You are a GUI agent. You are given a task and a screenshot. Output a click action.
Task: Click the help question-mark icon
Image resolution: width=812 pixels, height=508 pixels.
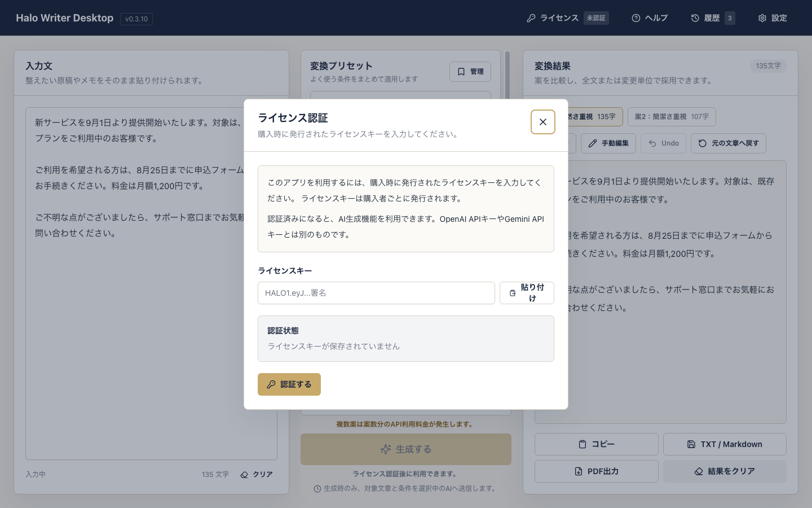point(636,18)
